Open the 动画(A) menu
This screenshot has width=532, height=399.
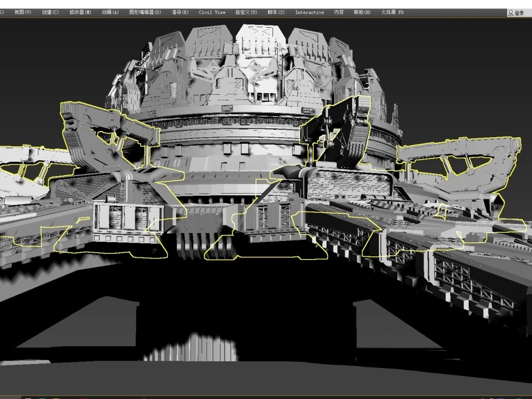(x=110, y=12)
